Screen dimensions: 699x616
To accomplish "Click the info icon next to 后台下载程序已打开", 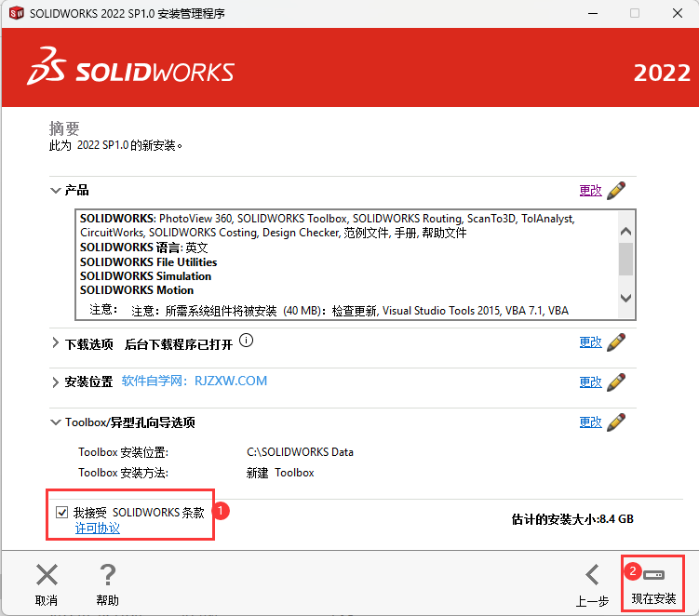I will click(246, 341).
